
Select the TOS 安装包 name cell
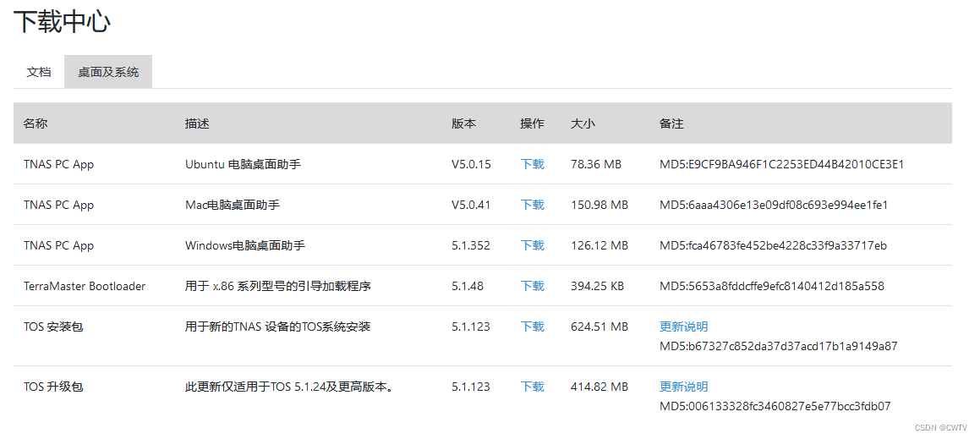[x=53, y=327]
